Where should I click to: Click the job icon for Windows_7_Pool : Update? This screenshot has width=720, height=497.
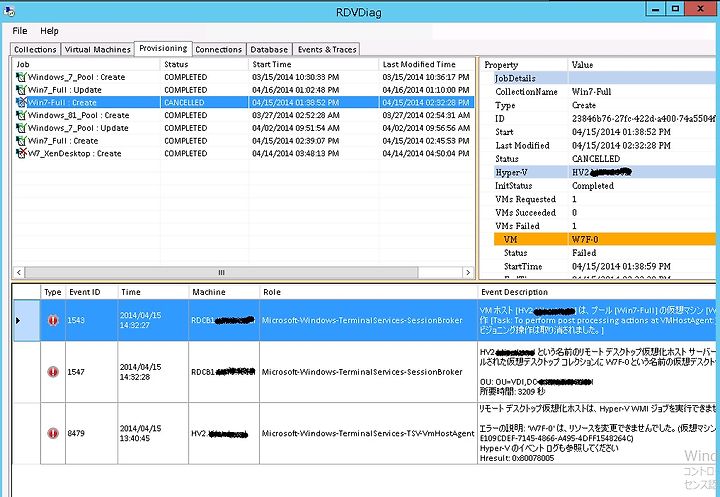[21, 128]
